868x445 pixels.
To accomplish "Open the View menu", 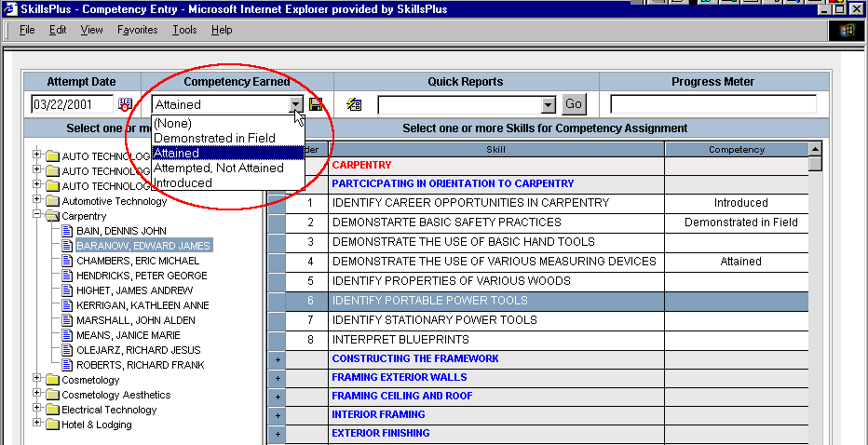I will 91,30.
